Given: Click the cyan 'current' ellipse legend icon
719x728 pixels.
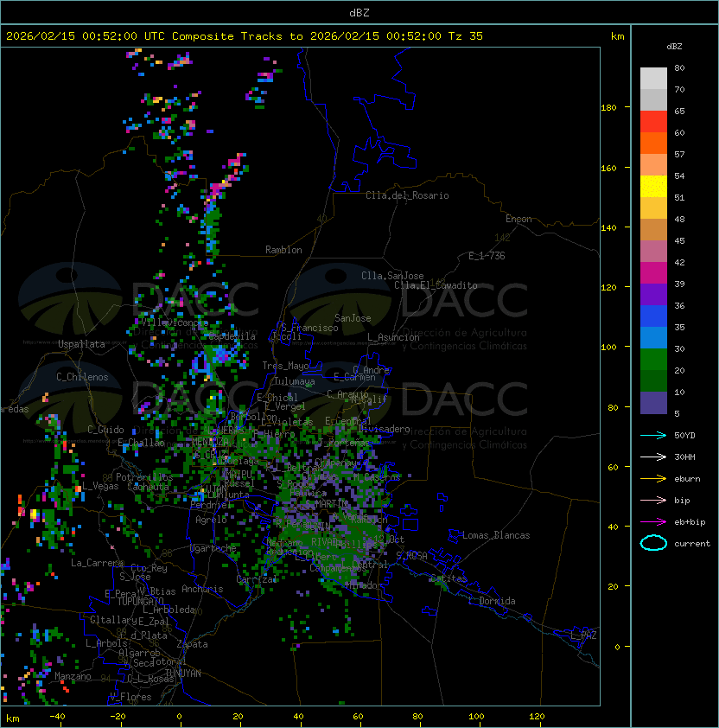Looking at the screenshot, I should (653, 543).
